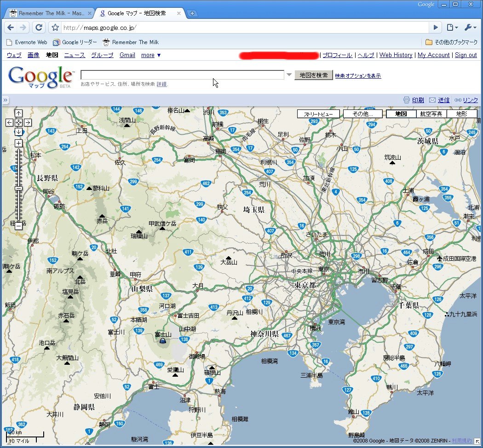The image size is (483, 448).
Task: Close the Remember The Milk tab
Action: (90, 13)
